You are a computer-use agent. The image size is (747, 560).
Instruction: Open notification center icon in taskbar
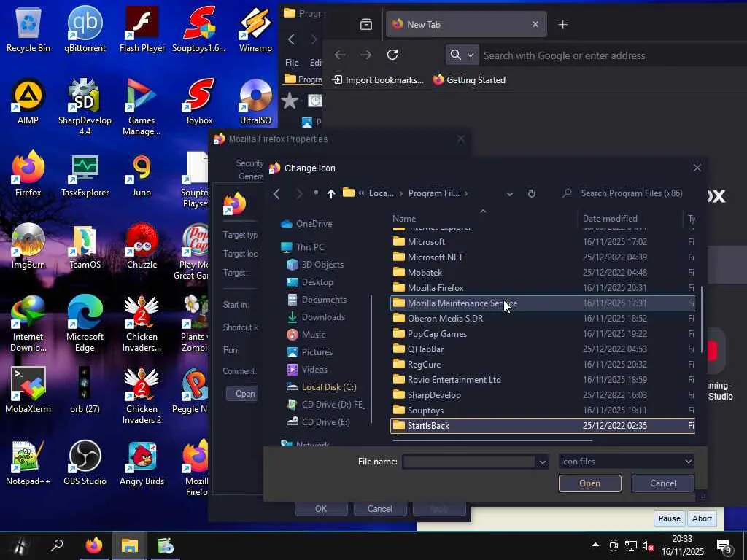(x=724, y=547)
